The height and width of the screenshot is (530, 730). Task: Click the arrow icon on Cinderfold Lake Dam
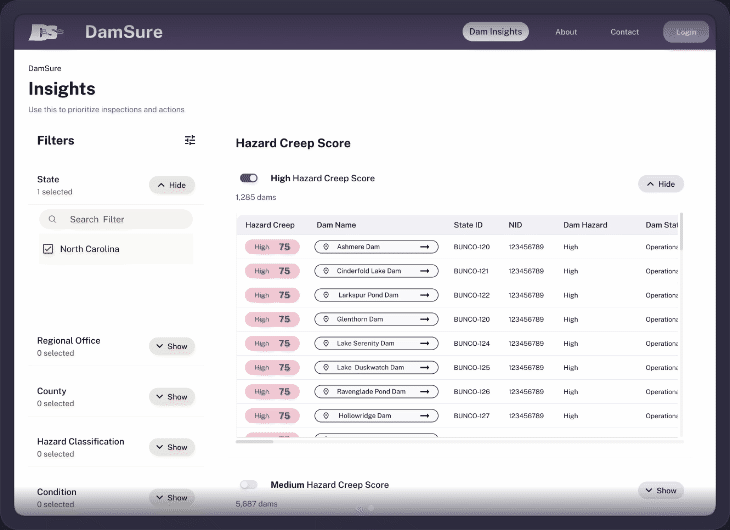pos(424,271)
